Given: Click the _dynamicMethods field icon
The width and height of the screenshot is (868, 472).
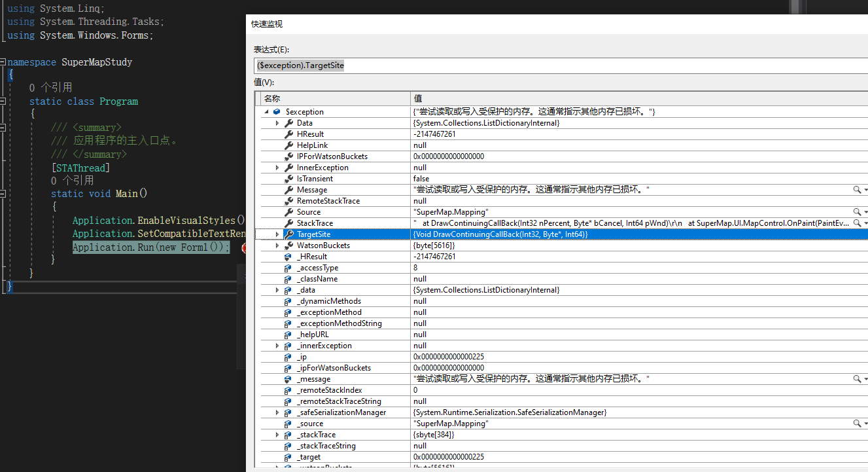Looking at the screenshot, I should click(x=288, y=301).
